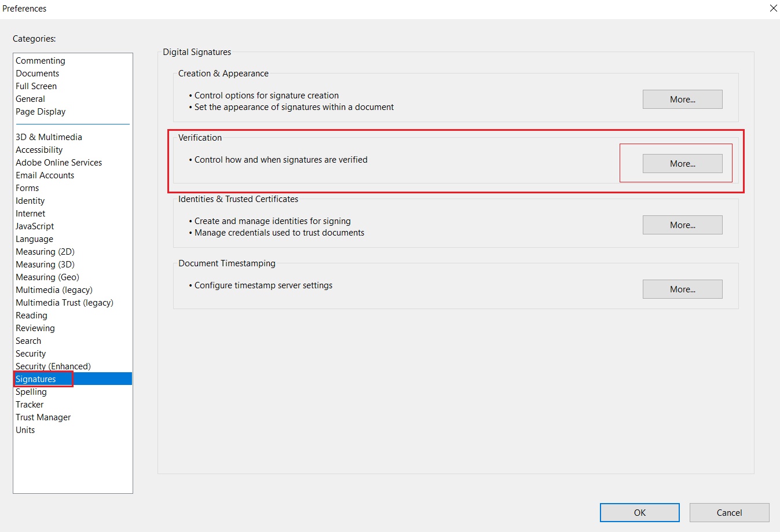Select Documents in categories list
The width and height of the screenshot is (780, 532).
38,74
